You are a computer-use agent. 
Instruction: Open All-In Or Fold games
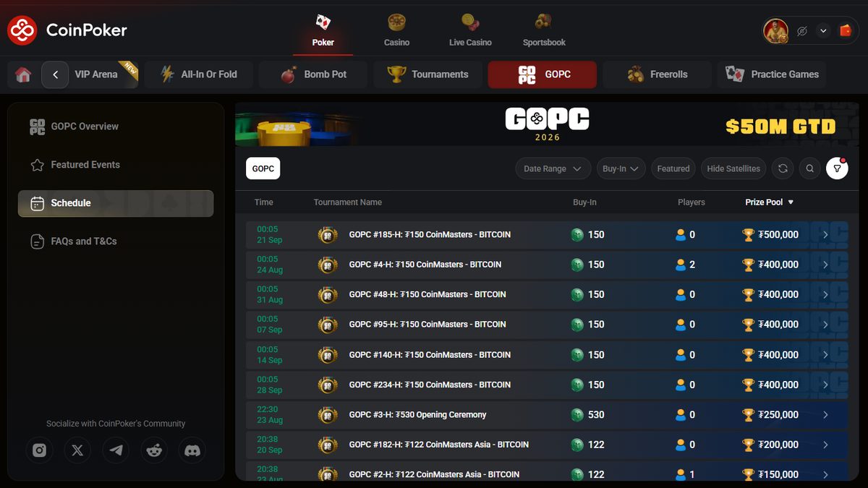pos(199,74)
